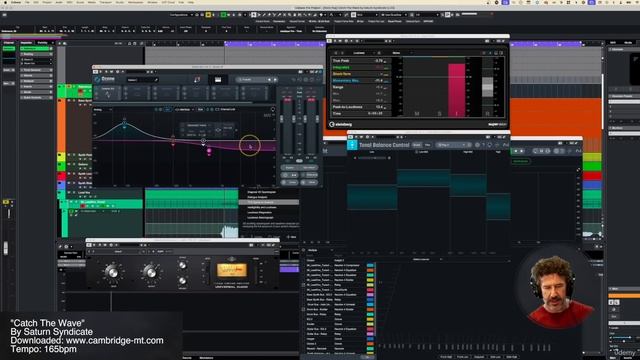
Task: Select highlighted entry in the preset popup list
Action: 269,202
